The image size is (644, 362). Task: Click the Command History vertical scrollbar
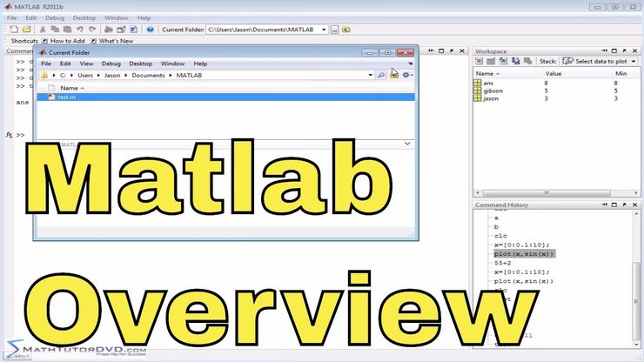[639, 278]
